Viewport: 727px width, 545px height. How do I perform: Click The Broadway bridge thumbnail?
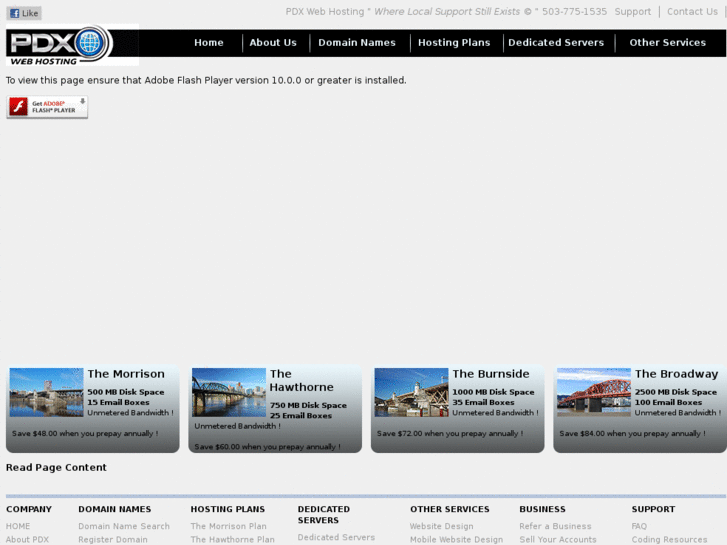(594, 392)
